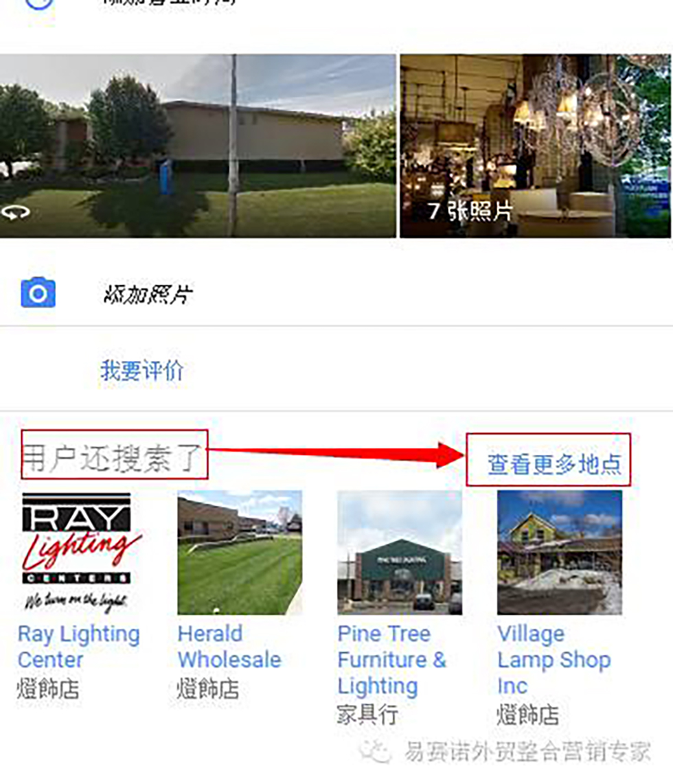This screenshot has width=673, height=784.
Task: Open the Pine Tree Furniture & Lighting link
Action: click(392, 660)
